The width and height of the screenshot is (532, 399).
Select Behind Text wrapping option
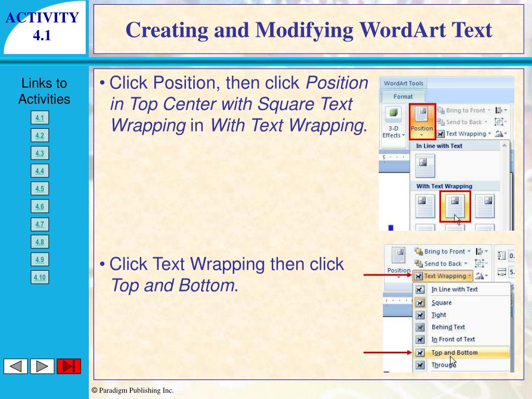(x=462, y=327)
